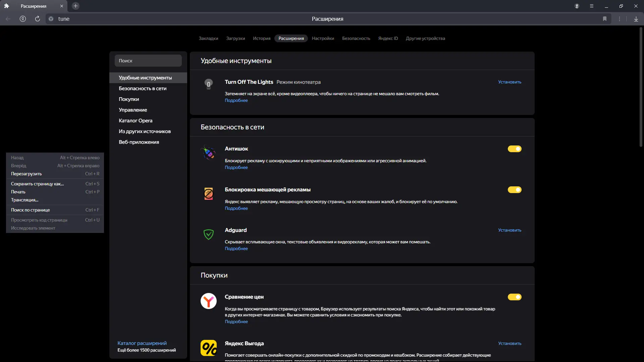Select Безопасность в сети in sidebar

[x=143, y=88]
